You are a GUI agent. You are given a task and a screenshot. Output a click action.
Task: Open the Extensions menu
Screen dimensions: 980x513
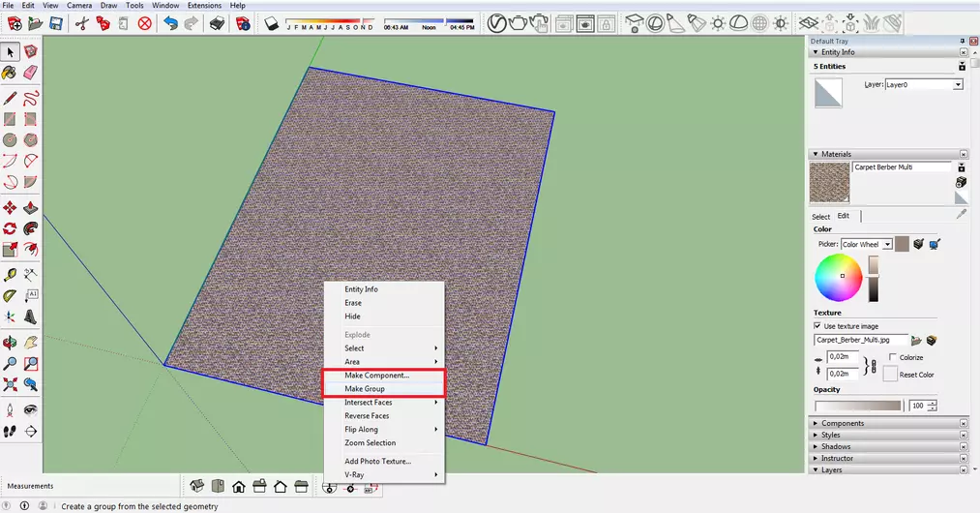(x=204, y=5)
